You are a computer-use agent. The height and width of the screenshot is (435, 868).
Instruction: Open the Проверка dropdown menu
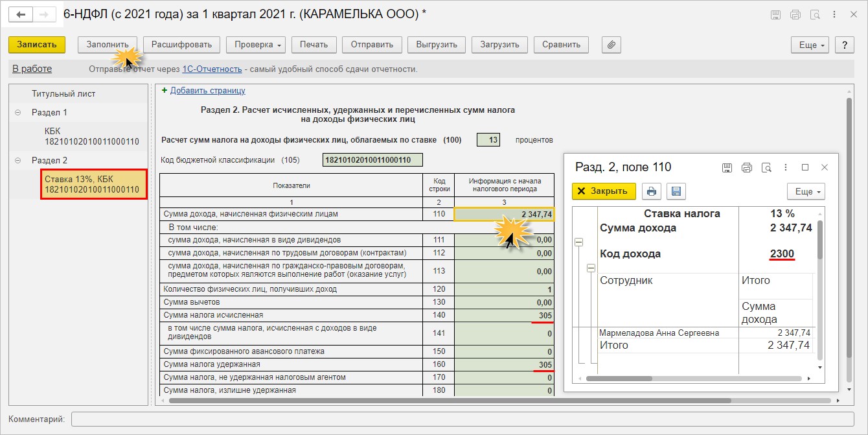tap(256, 45)
